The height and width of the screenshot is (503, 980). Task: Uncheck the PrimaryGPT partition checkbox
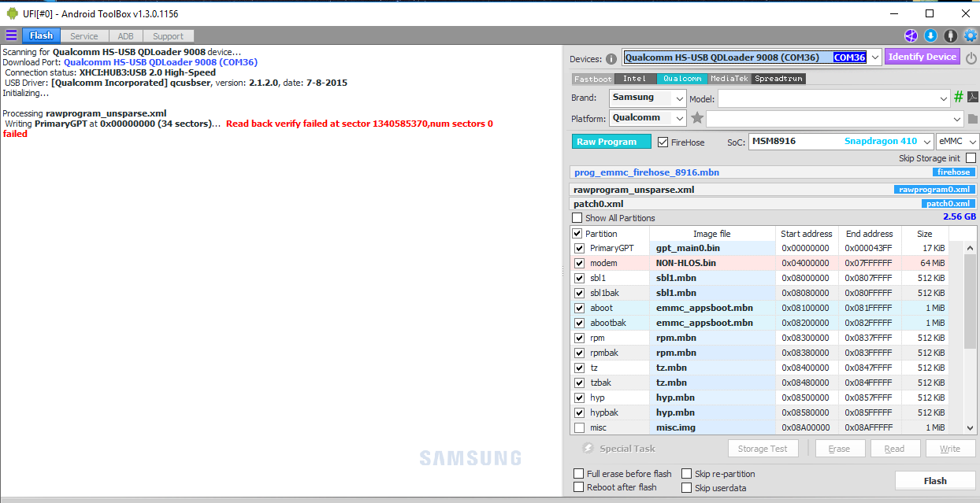[x=580, y=248]
